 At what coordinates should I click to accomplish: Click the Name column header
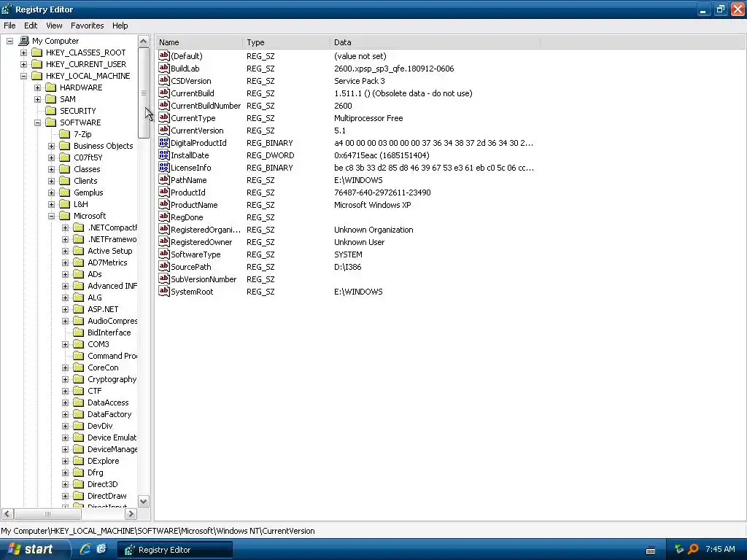coord(198,42)
